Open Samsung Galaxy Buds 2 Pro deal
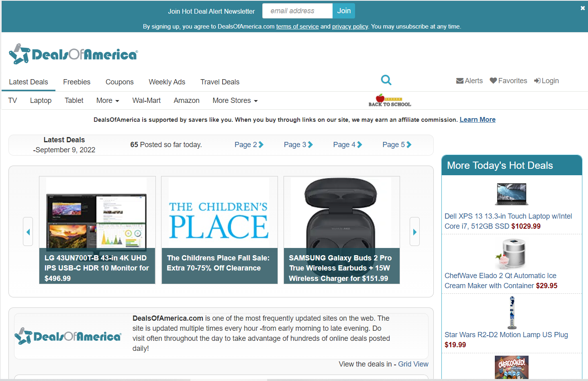This screenshot has height=381, width=588. (342, 230)
